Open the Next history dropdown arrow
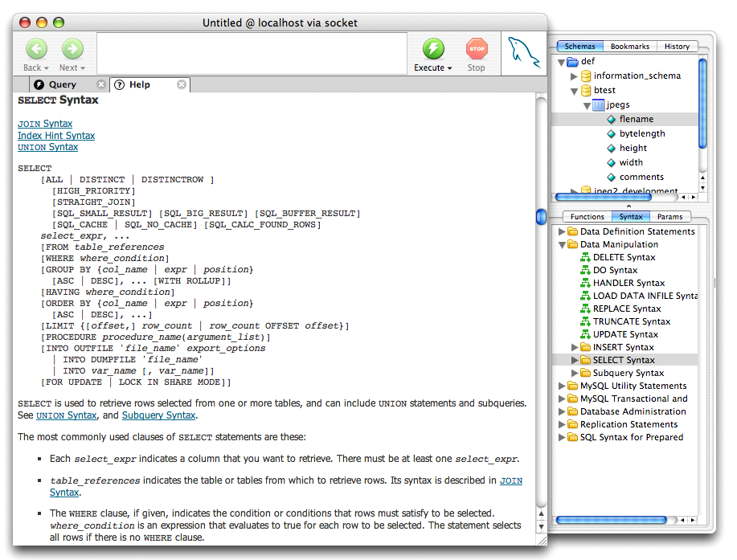The image size is (737, 560). [83, 68]
